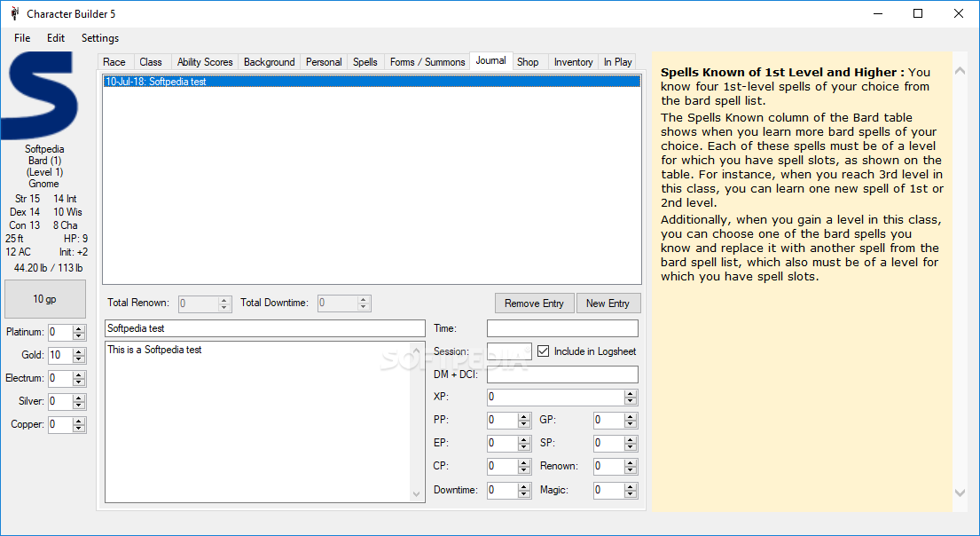The image size is (980, 536).
Task: Click the journal entry title field 'Softpedia test'
Action: point(265,328)
